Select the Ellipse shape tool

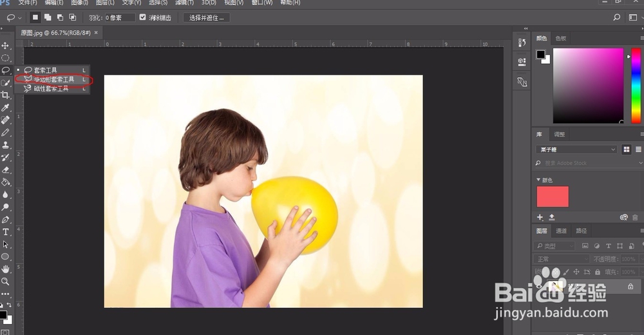click(5, 256)
